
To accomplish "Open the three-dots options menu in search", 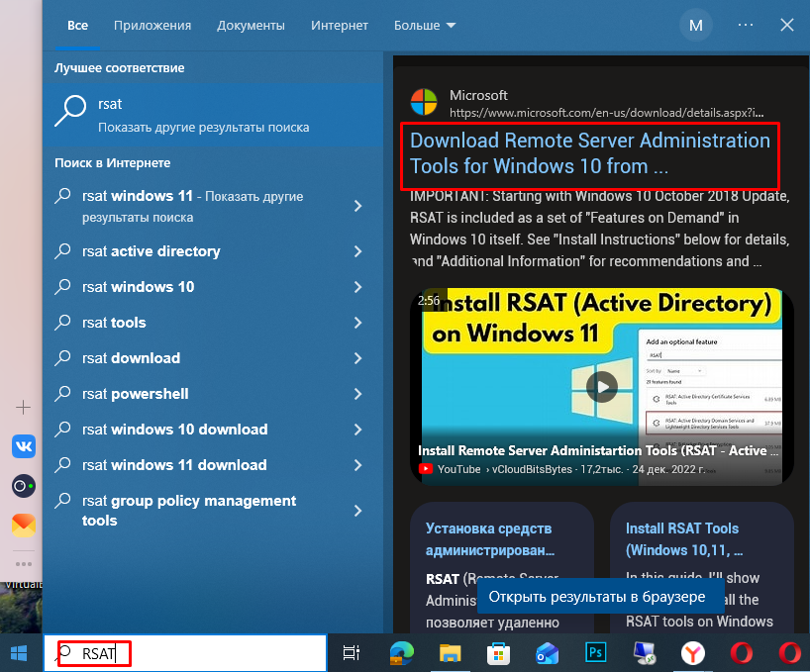I will coord(746,25).
